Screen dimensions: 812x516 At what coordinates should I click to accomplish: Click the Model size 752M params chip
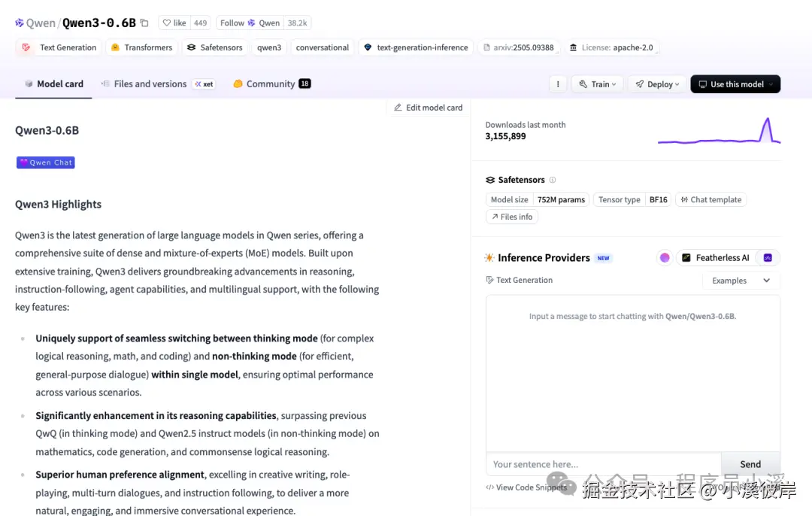(538, 199)
